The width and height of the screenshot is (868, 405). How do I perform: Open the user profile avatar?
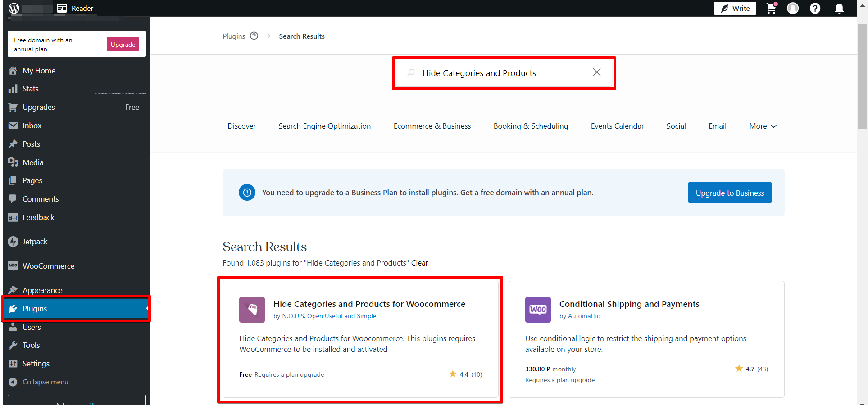[x=793, y=9]
